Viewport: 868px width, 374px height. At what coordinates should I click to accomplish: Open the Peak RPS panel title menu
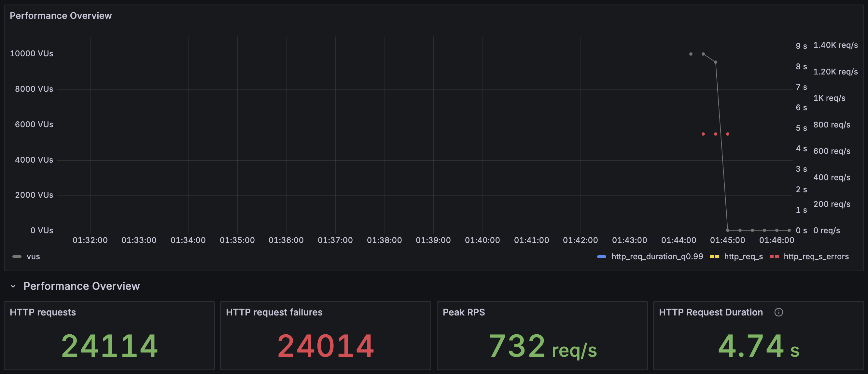coord(463,312)
